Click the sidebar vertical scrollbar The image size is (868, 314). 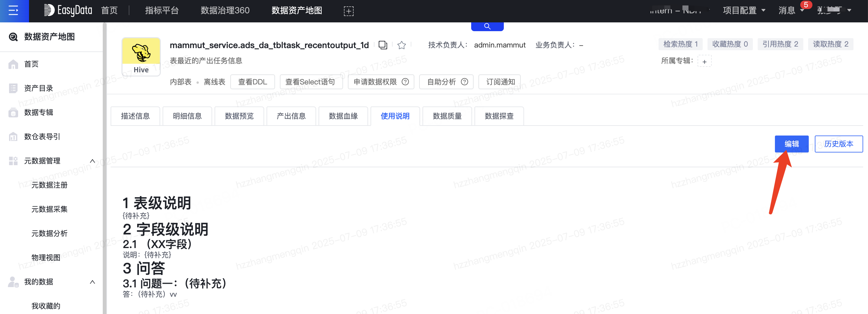tap(105, 168)
